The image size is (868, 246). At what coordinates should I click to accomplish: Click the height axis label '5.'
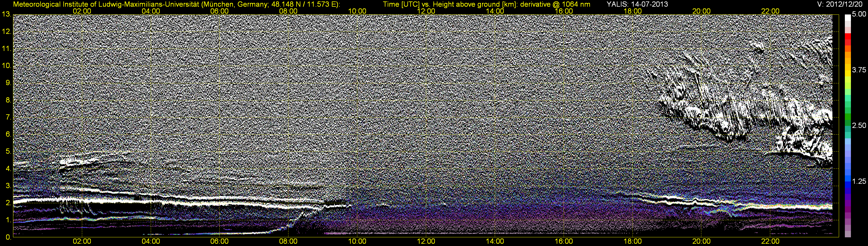(8, 151)
